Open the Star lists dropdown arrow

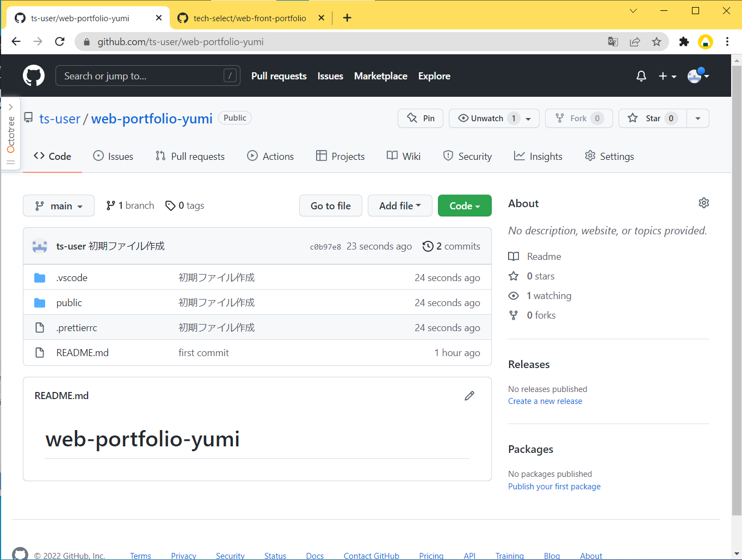tap(698, 119)
